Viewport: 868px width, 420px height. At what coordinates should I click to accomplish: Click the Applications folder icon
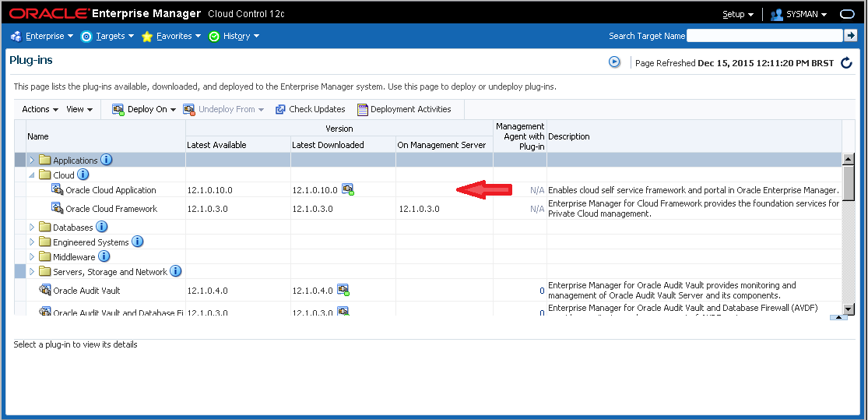pyautogui.click(x=45, y=161)
